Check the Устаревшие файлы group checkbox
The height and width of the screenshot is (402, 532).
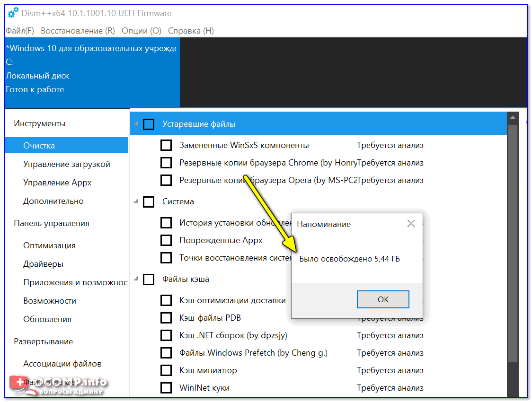(x=149, y=124)
